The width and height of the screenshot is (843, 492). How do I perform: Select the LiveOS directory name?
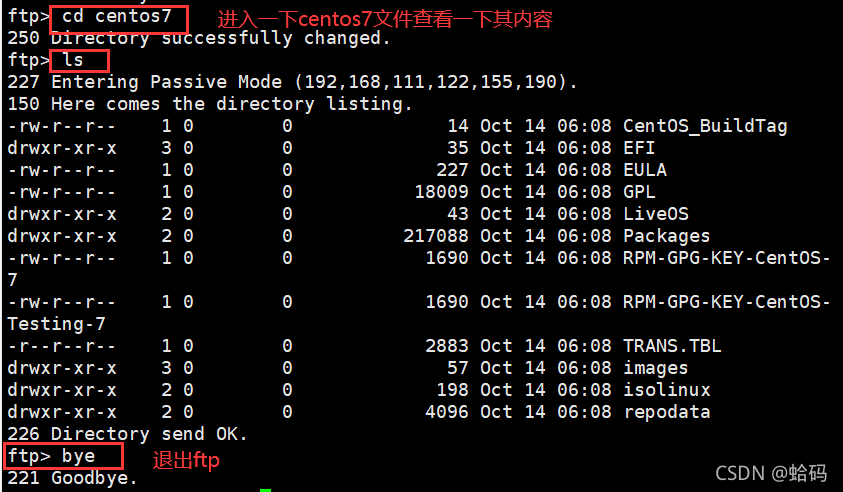[x=655, y=214]
